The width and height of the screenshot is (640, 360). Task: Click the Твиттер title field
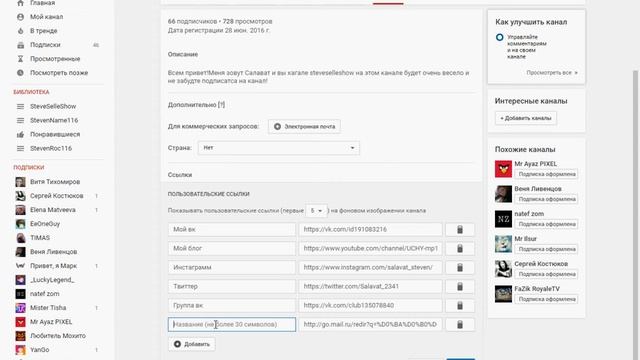232,287
